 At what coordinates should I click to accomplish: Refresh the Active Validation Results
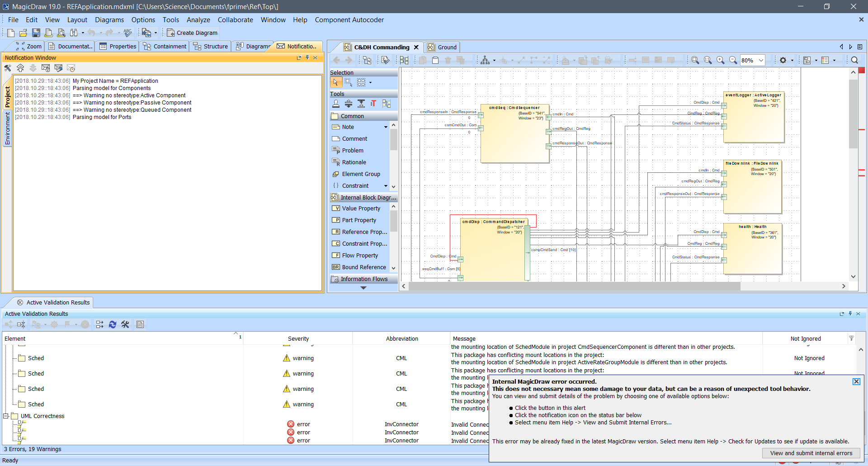(113, 324)
